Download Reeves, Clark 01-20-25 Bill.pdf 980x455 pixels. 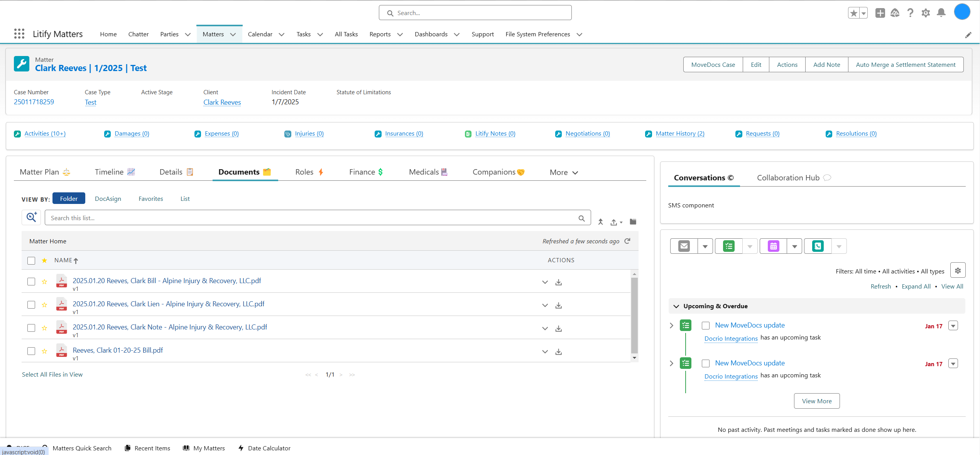coord(558,352)
